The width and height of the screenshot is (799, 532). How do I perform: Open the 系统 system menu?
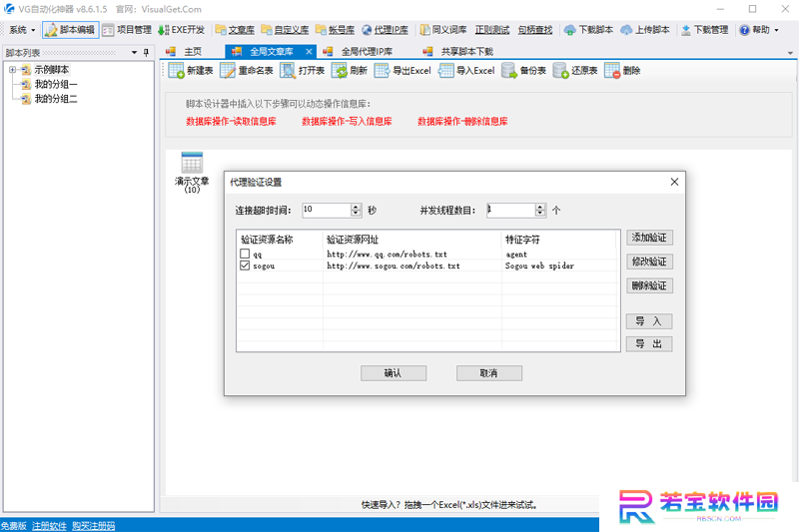(x=22, y=30)
